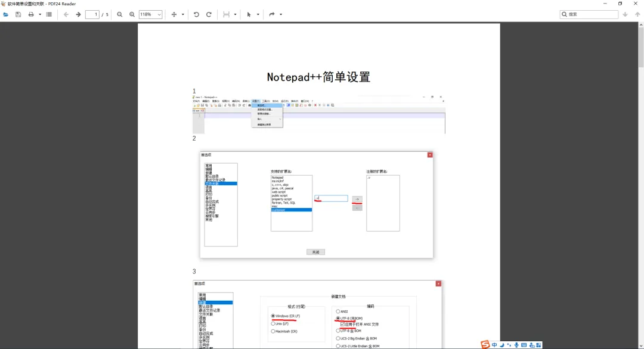Click the IME skin/account icon
The image size is (644, 349).
531,345
